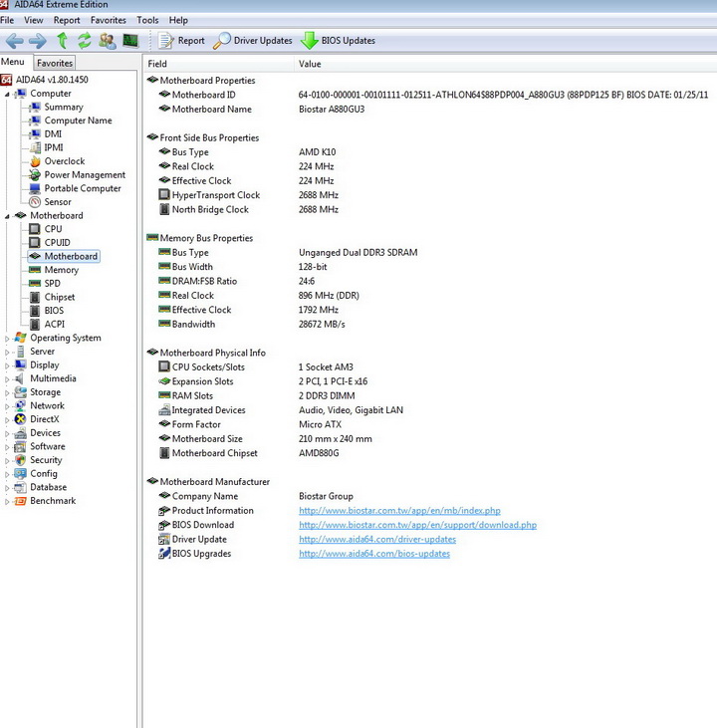This screenshot has width=717, height=728.
Task: Select the CPU chip icon
Action: pos(35,229)
